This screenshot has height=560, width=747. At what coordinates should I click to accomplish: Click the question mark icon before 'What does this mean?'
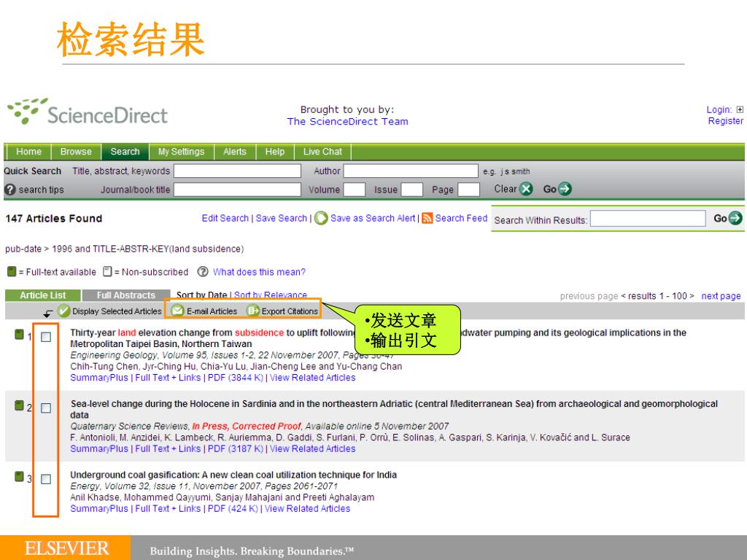[x=203, y=272]
